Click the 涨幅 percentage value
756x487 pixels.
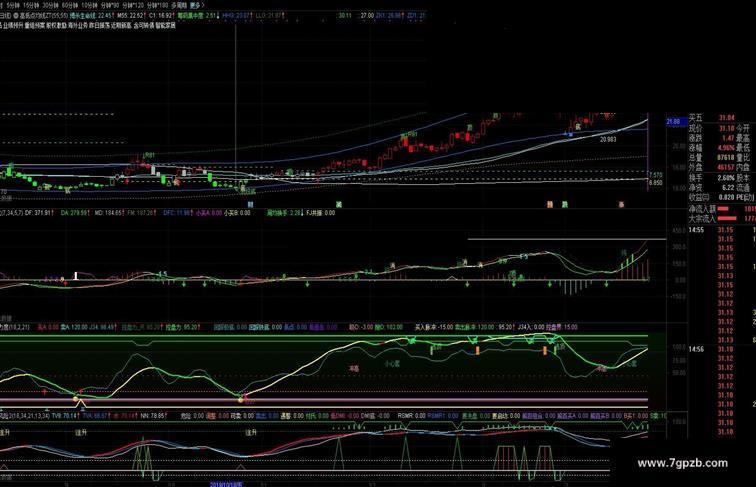coord(727,148)
